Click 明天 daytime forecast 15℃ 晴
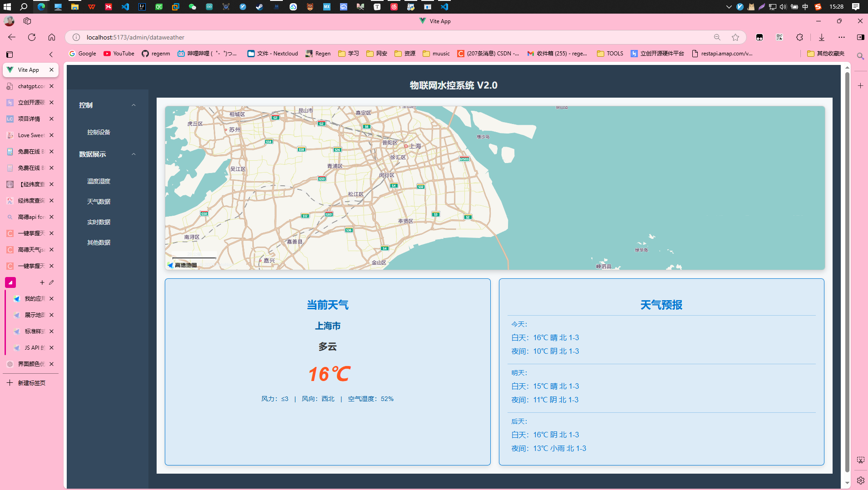Screen dimensions: 868x490 tap(545, 386)
